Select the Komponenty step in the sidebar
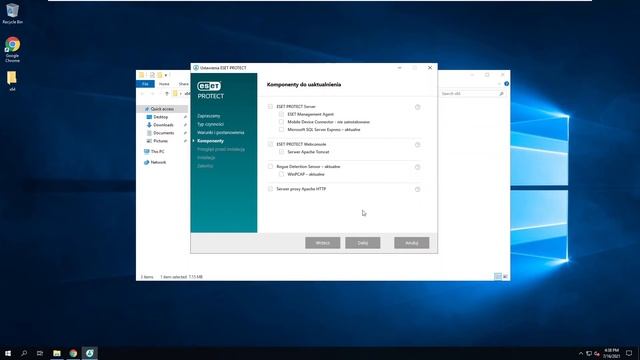 click(x=210, y=141)
